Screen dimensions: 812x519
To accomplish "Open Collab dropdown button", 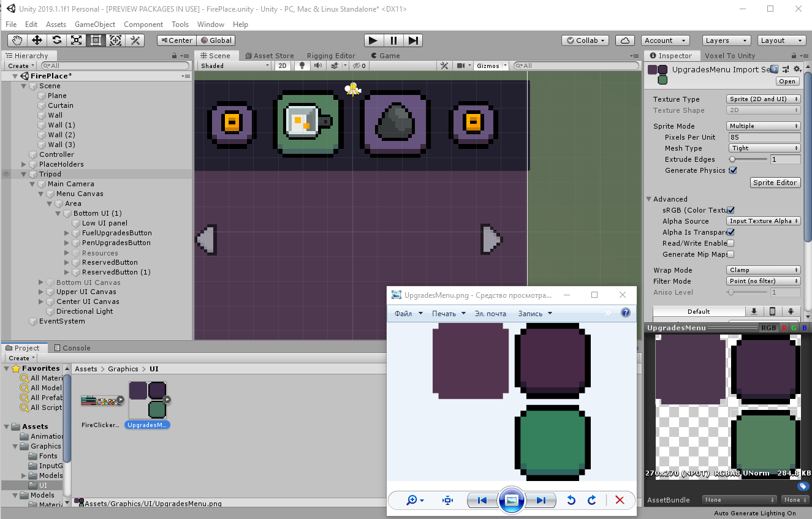I will tap(586, 40).
